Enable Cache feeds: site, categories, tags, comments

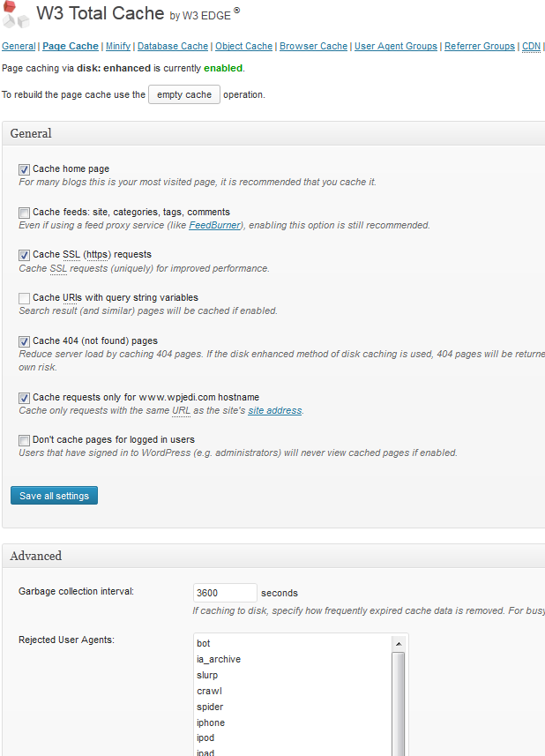point(24,213)
